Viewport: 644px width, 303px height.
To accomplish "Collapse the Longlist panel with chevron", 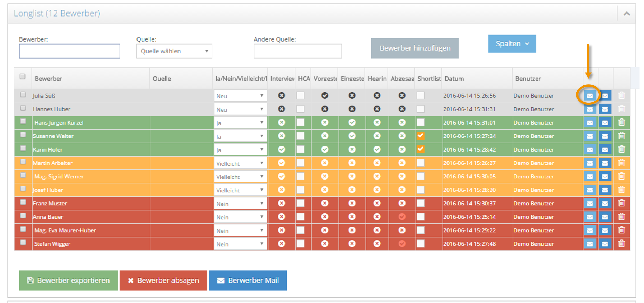I will point(627,14).
